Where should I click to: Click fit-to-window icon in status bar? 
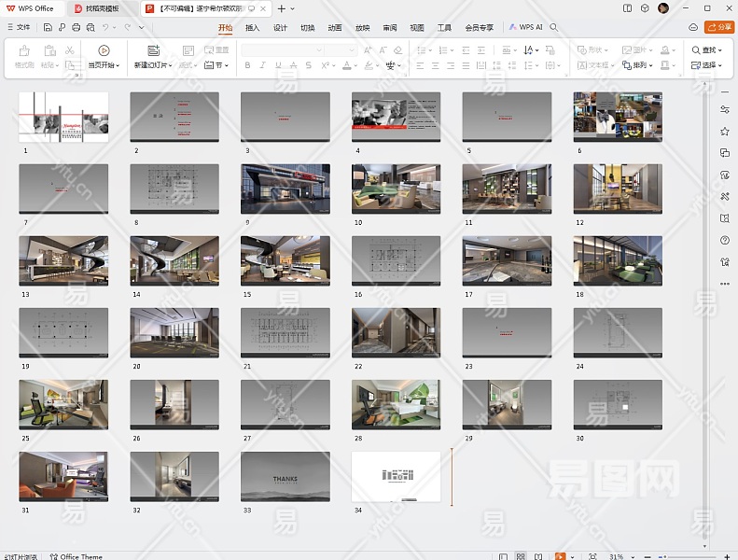click(593, 556)
